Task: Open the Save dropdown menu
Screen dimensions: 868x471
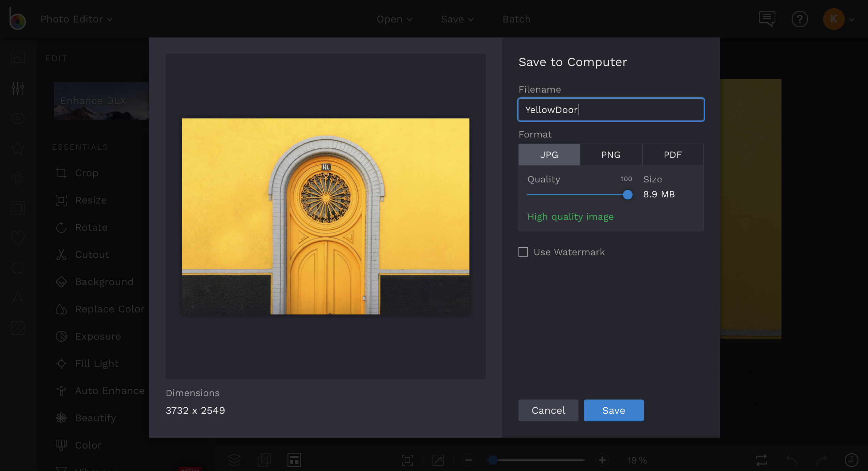Action: 456,19
